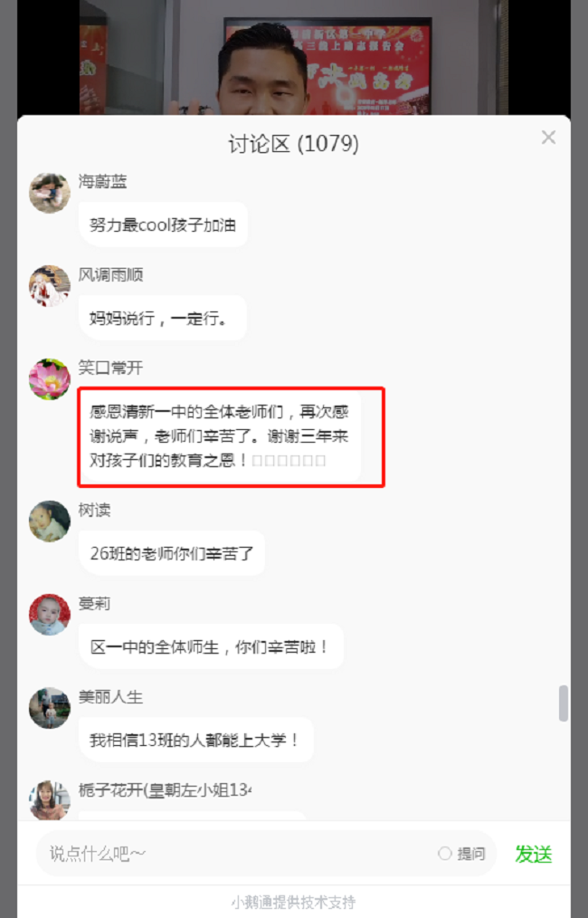
Task: Open 小鹅通提供技术支持 footer link
Action: click(x=293, y=903)
